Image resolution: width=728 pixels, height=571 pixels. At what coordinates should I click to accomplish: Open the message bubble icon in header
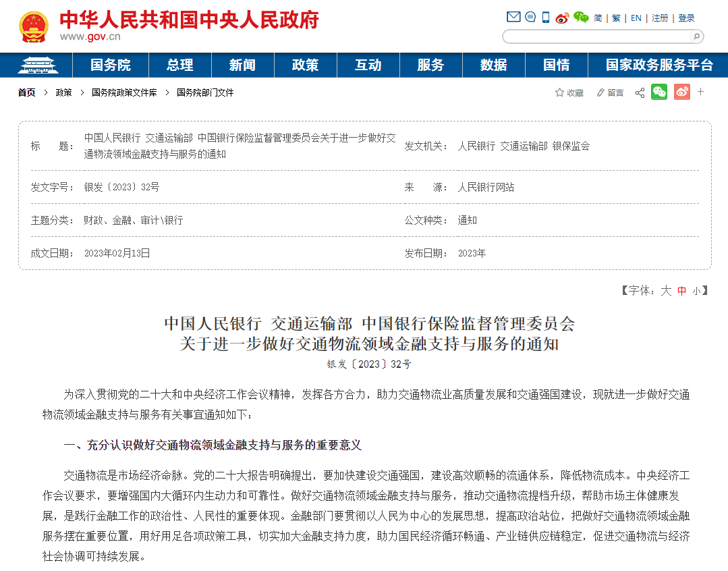coord(530,18)
